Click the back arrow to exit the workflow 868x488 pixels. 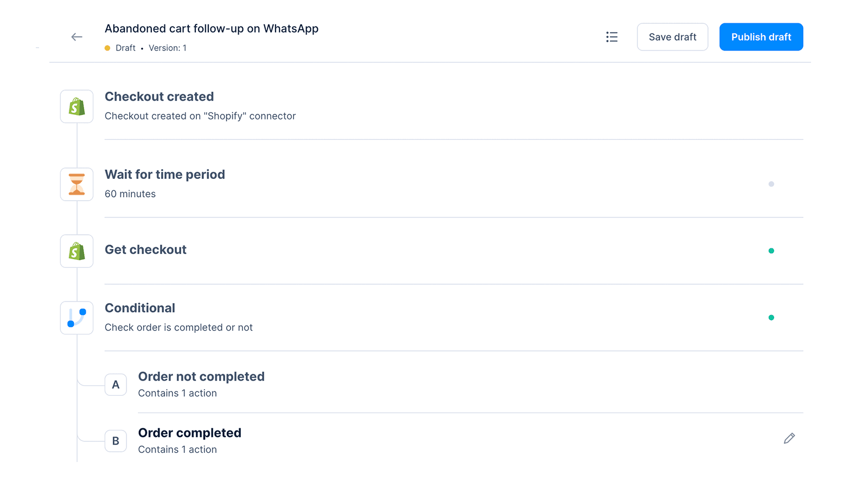coord(76,36)
